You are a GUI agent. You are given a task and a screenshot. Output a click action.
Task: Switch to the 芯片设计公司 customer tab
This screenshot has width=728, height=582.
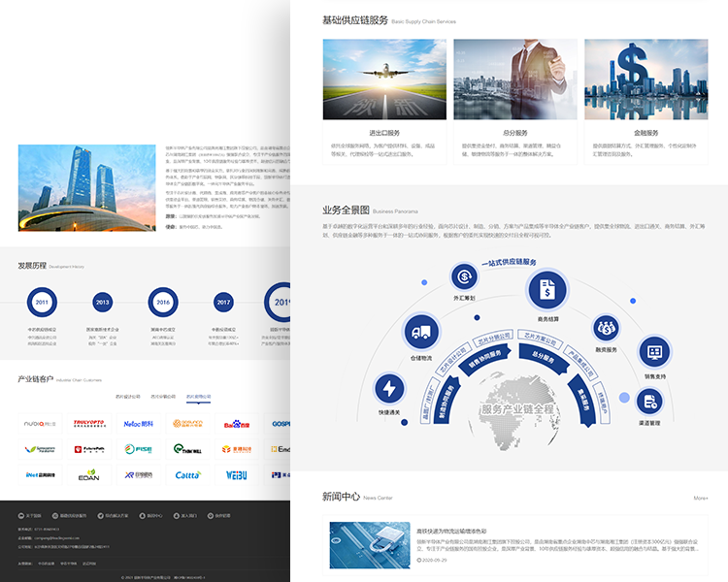click(128, 397)
